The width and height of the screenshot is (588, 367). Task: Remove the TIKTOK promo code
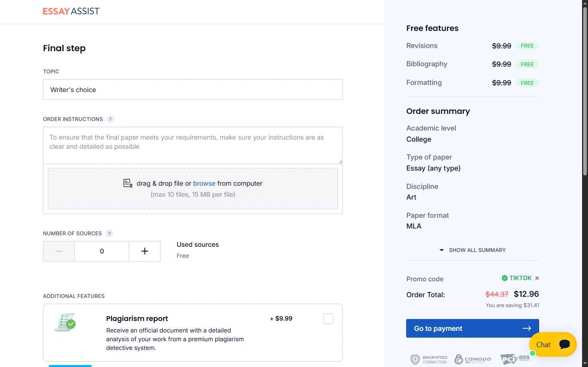click(537, 278)
